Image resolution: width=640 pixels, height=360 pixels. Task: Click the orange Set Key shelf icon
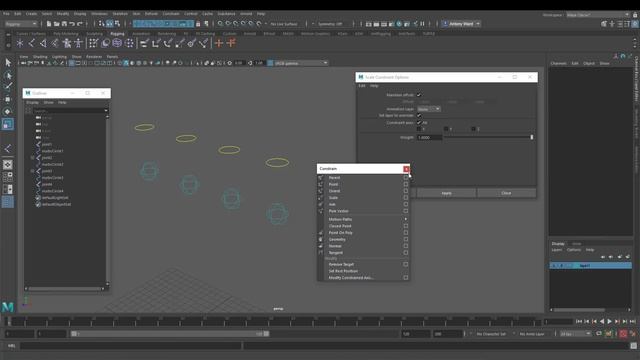tap(219, 43)
